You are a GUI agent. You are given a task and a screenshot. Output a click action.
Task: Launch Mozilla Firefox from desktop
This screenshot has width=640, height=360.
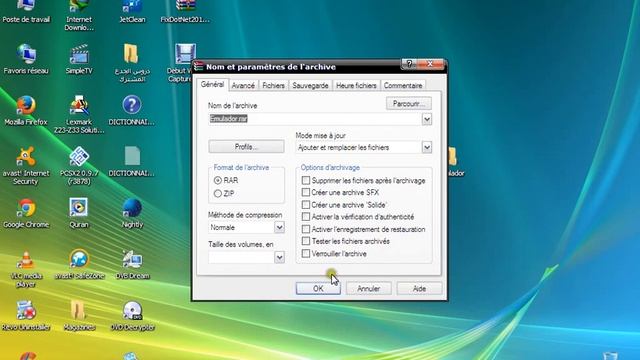pyautogui.click(x=26, y=111)
